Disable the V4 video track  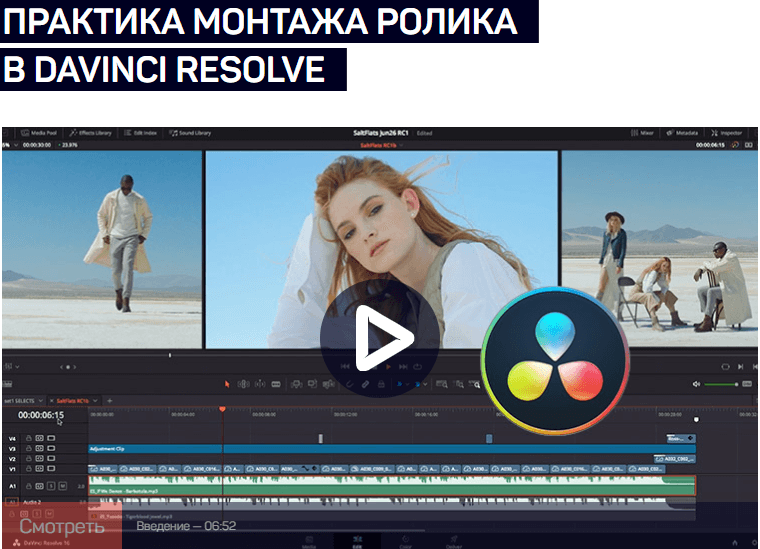[51, 439]
